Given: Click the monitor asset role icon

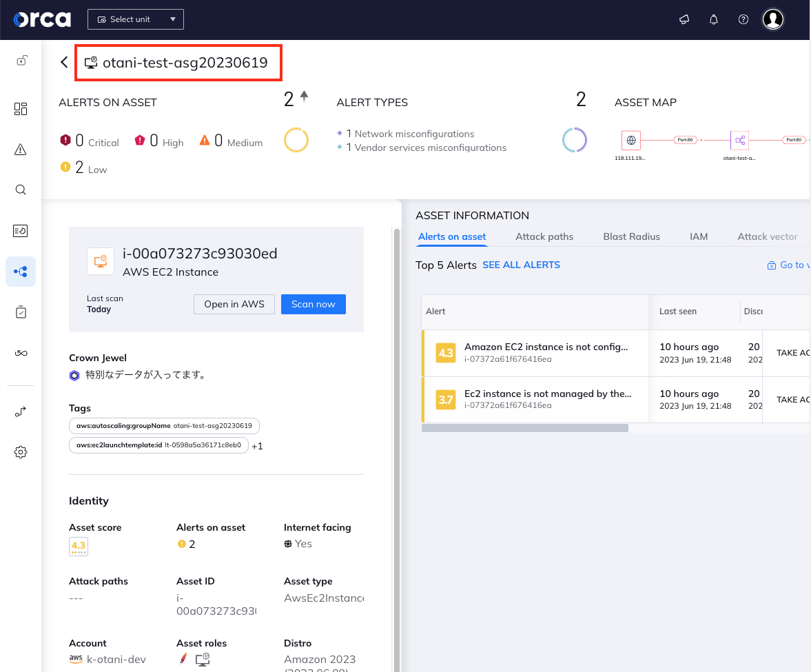Looking at the screenshot, I should coord(203,659).
